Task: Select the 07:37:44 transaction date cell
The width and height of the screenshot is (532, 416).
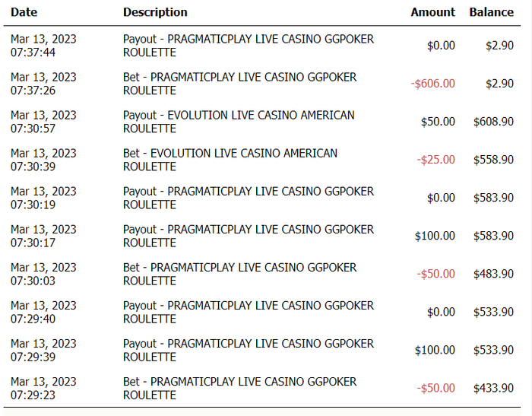Action: pos(43,46)
